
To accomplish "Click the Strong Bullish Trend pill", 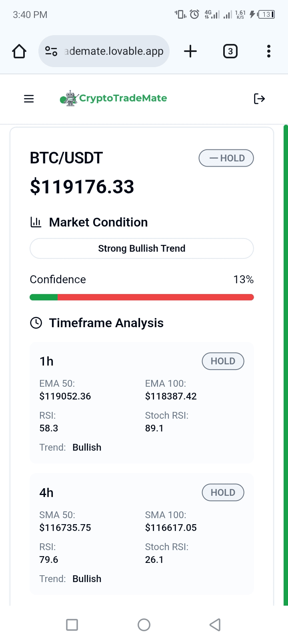I will (x=142, y=248).
